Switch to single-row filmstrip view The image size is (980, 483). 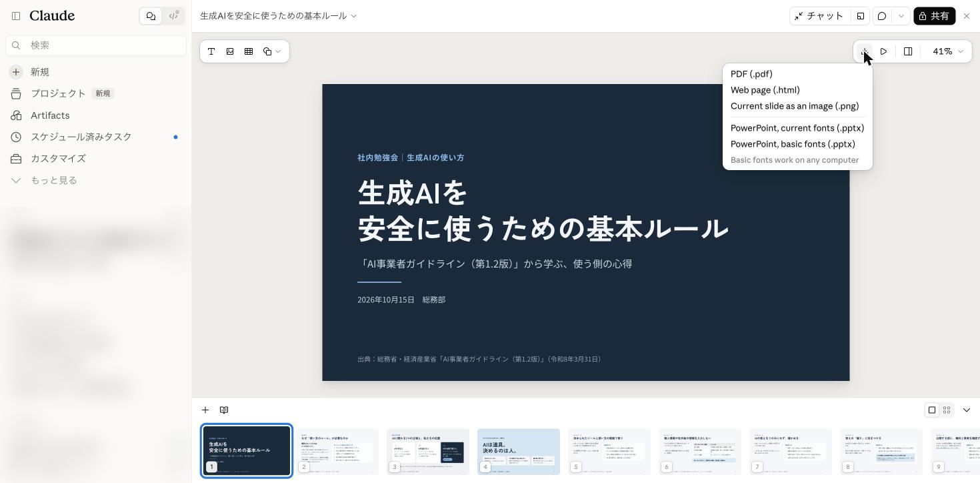pos(932,410)
